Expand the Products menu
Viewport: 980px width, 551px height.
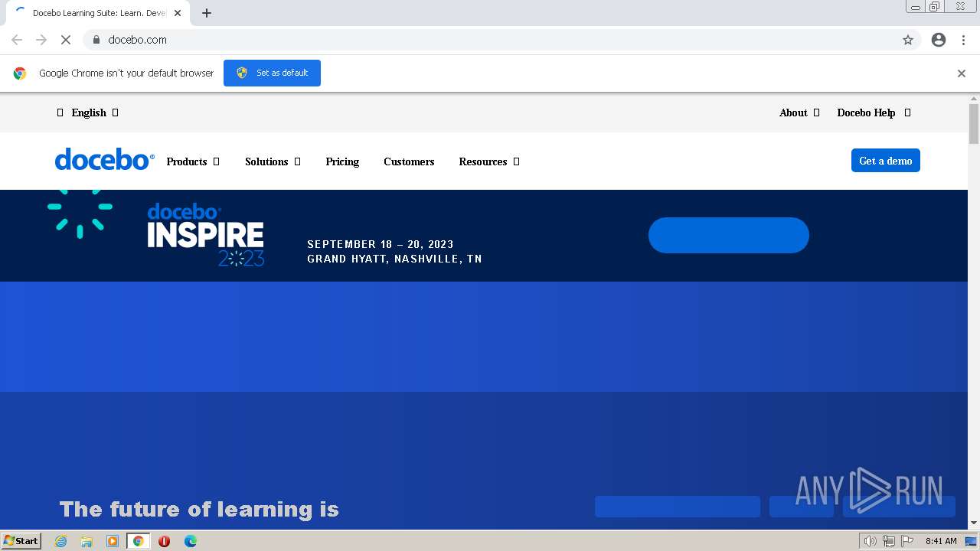pyautogui.click(x=193, y=161)
